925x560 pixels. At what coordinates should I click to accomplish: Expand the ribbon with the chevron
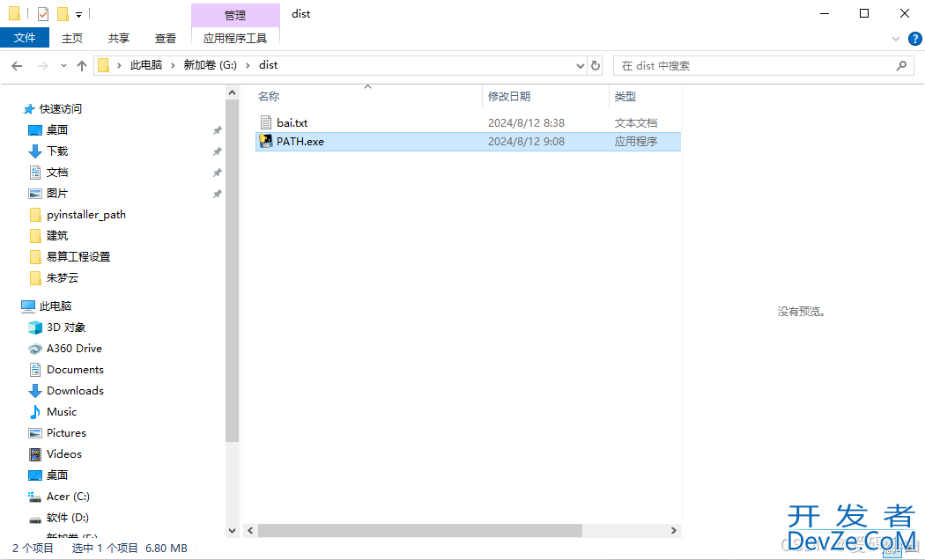pyautogui.click(x=896, y=39)
